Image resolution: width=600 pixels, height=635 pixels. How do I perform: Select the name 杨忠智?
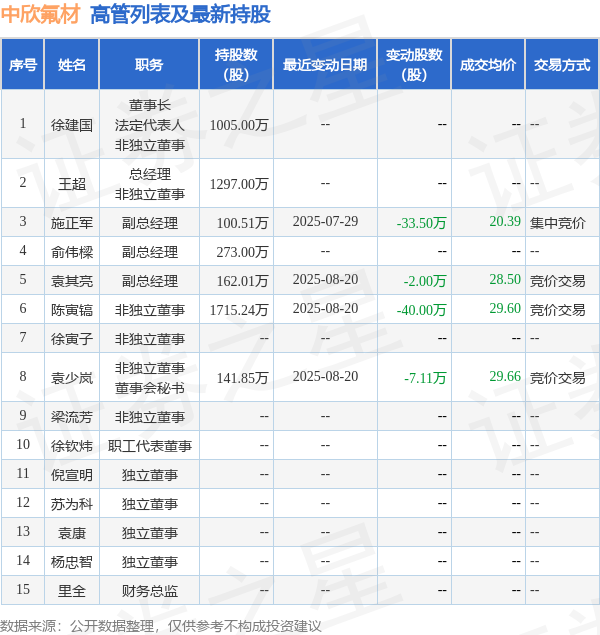click(72, 562)
